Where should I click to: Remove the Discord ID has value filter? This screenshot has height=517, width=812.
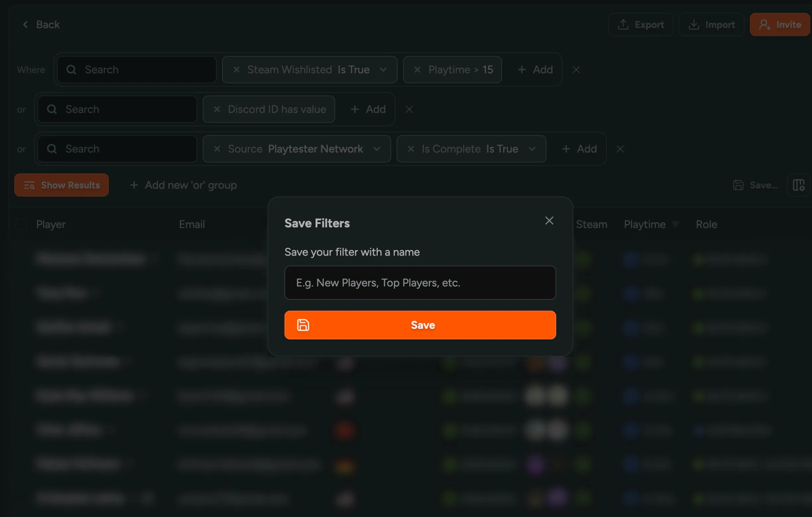[217, 109]
